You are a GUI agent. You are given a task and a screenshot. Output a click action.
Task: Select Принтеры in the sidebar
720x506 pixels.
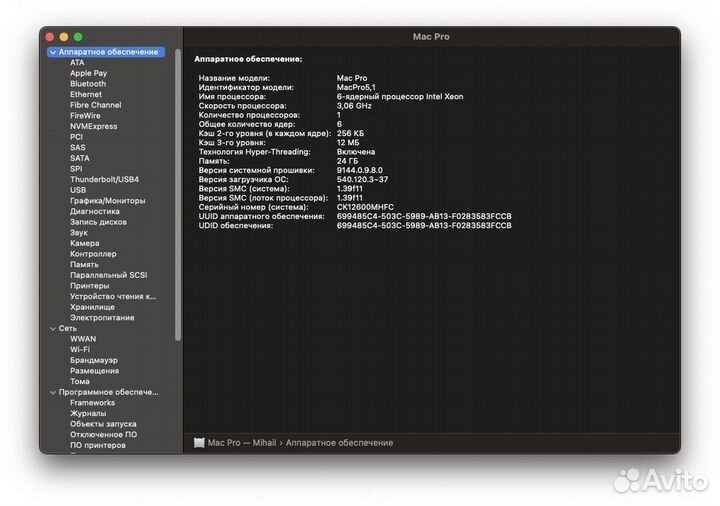pos(90,286)
